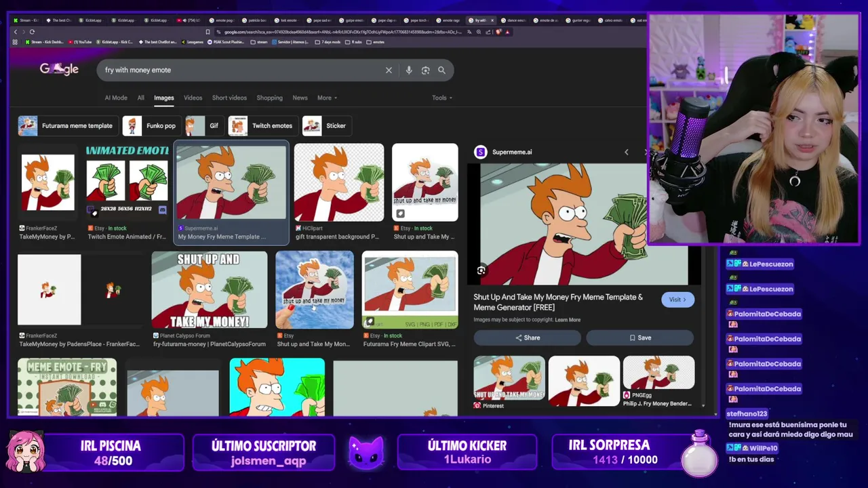
Task: Click the 'Shut Up And Take My Money' title
Action: [558, 302]
